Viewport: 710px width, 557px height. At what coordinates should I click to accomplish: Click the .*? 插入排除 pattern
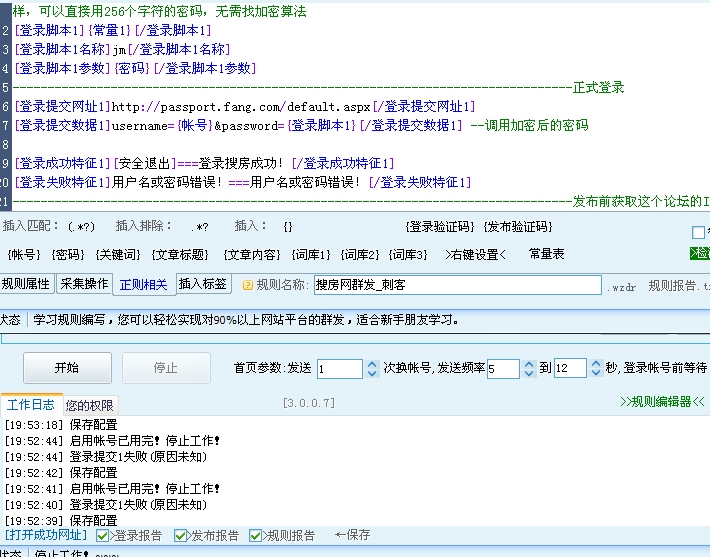pos(199,227)
